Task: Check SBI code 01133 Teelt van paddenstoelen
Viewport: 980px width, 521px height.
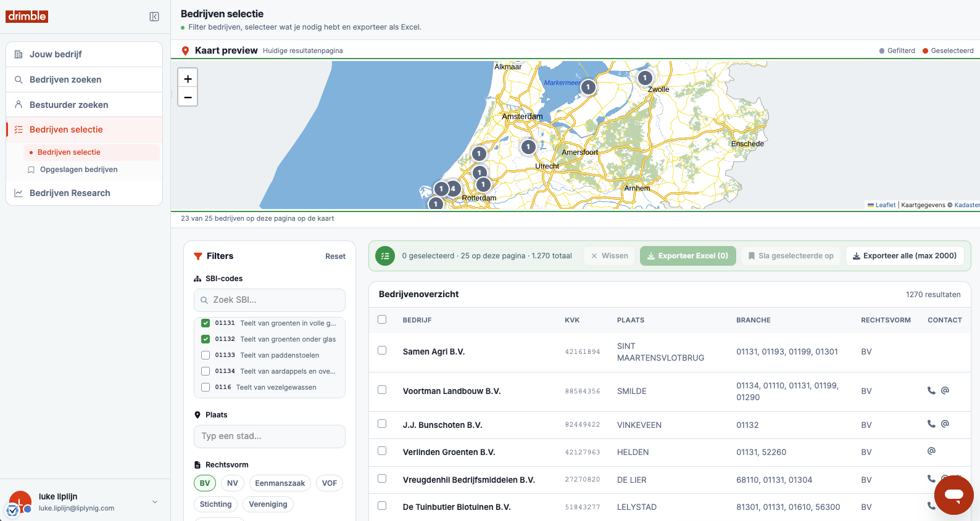Action: tap(206, 355)
